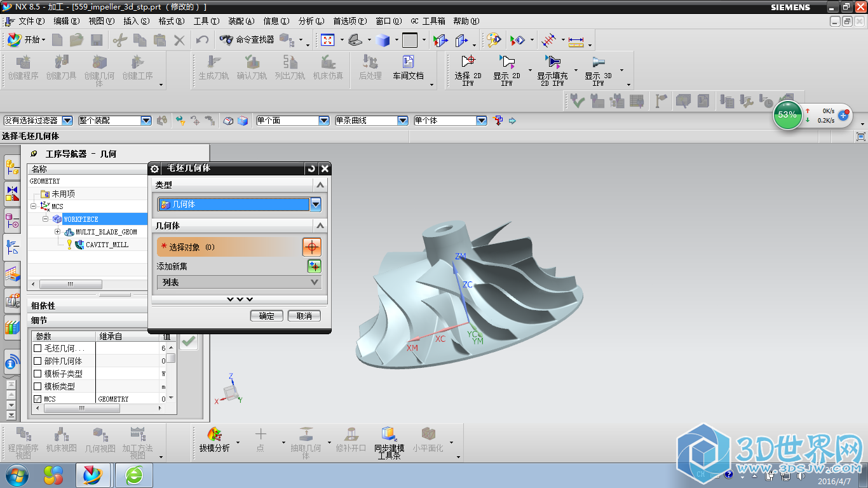The width and height of the screenshot is (868, 488).
Task: Click the 名称 column header in navigator
Action: 88,169
